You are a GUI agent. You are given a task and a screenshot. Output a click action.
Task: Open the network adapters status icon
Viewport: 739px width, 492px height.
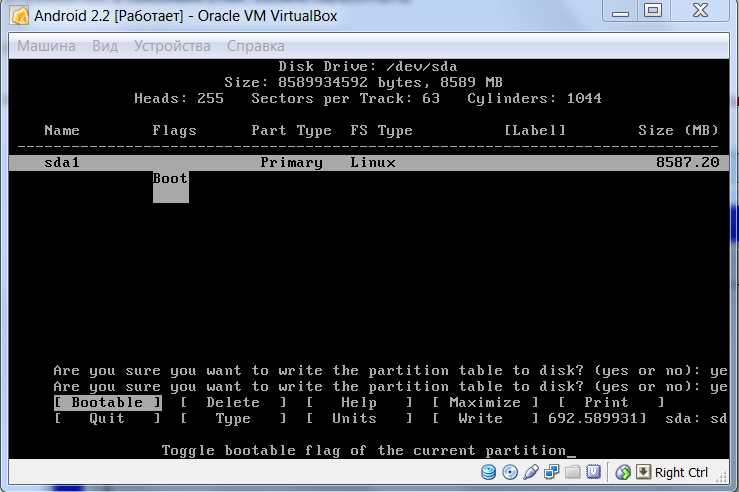coord(551,473)
